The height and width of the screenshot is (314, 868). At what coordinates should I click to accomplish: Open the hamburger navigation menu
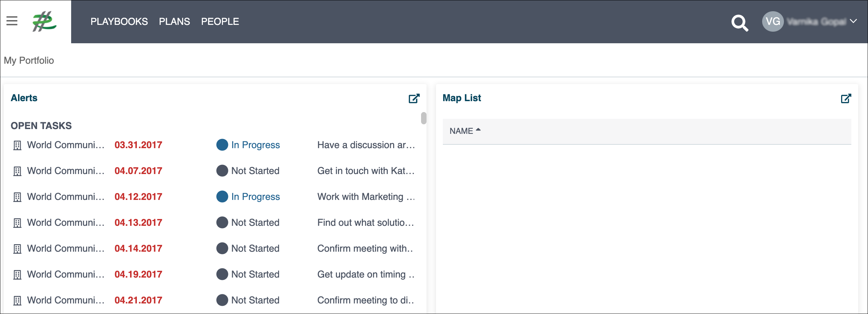pyautogui.click(x=12, y=21)
